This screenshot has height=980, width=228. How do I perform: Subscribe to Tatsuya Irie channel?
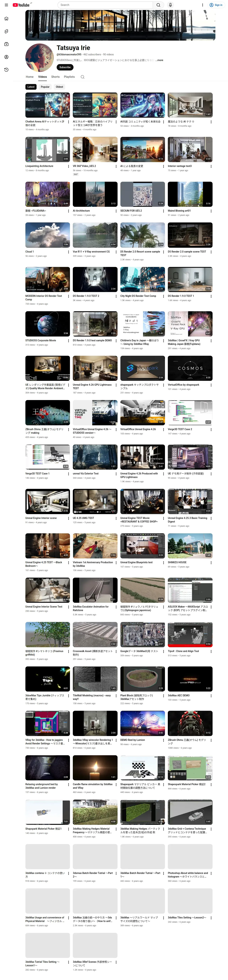[65, 67]
